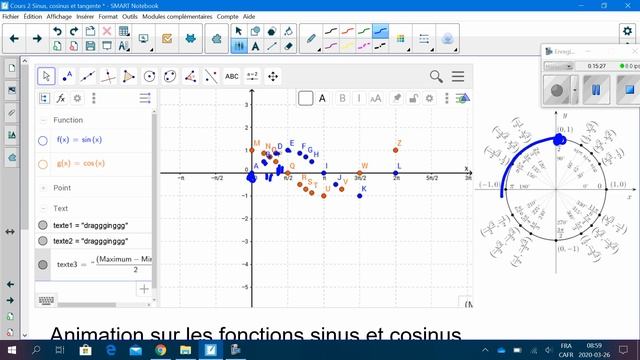Viewport: 640px width, 360px height.
Task: Select the Fill bucket tool
Action: click(288, 31)
